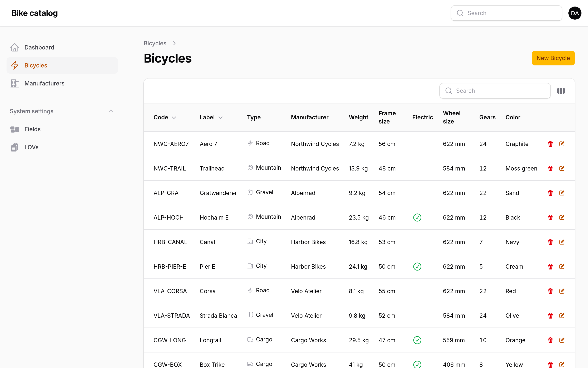
Task: Click the breadcrumb chevron after Bicycles
Action: point(174,43)
